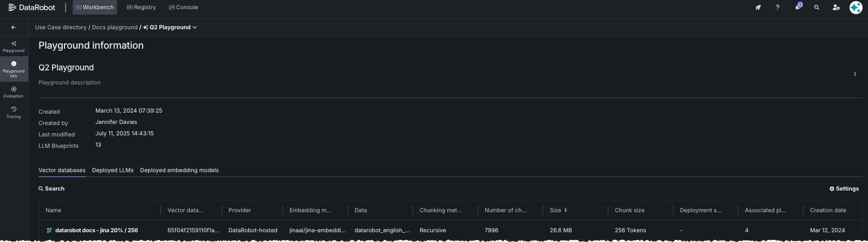Click the rocket icon in top bar
The height and width of the screenshot is (242, 868).
tap(758, 8)
